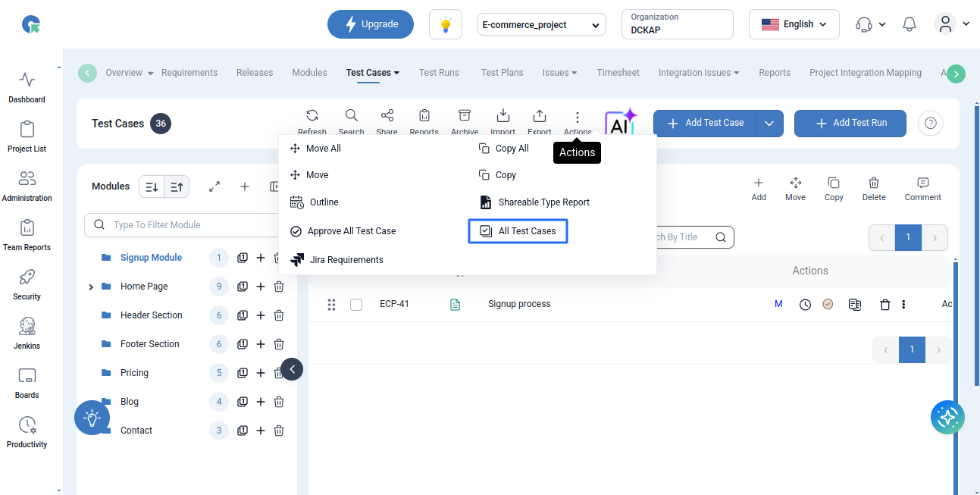Click the notification bell icon
Image resolution: width=980 pixels, height=495 pixels.
(x=910, y=24)
